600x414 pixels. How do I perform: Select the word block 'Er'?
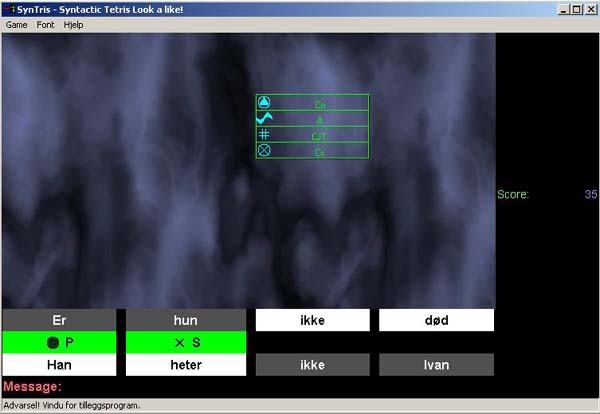pos(59,320)
